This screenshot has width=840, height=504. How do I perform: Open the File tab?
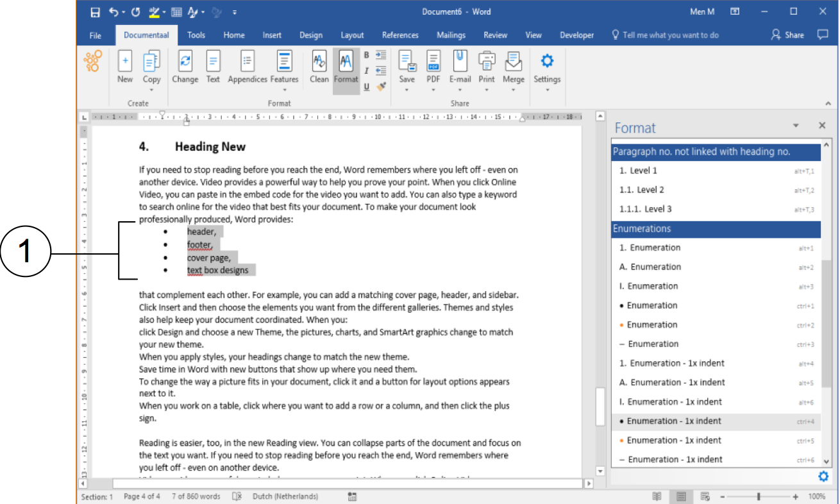[96, 35]
